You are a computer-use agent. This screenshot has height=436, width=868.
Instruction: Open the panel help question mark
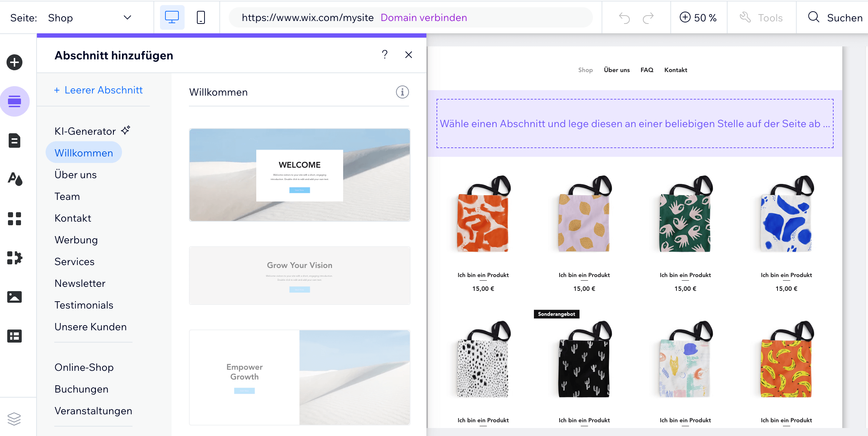point(385,55)
